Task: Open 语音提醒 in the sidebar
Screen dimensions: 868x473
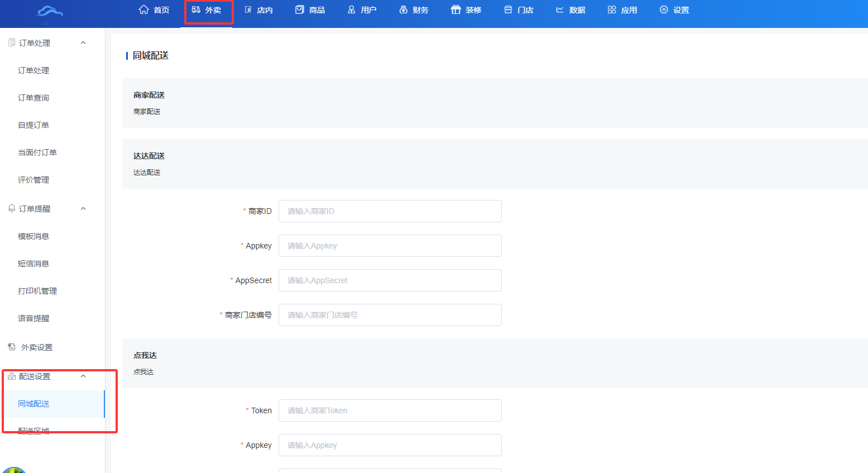Action: (33, 318)
